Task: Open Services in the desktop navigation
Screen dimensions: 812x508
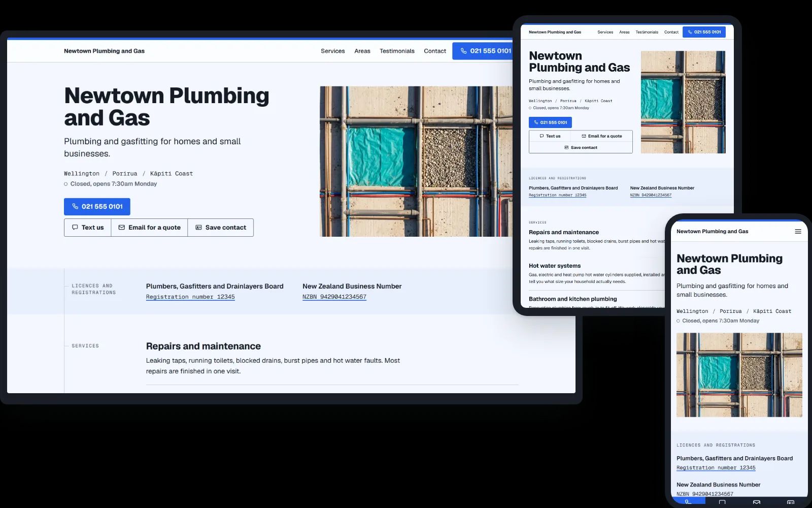Action: pyautogui.click(x=332, y=51)
